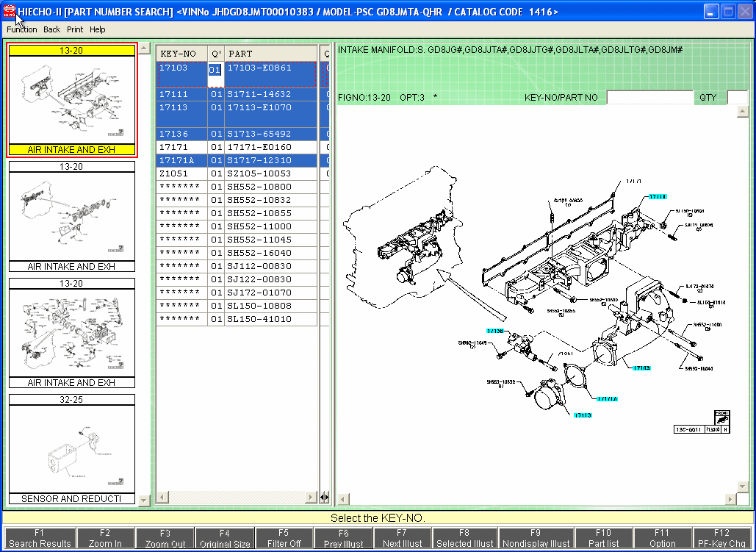Select the 32-25 Sensor illustration thumbnail

(72, 448)
